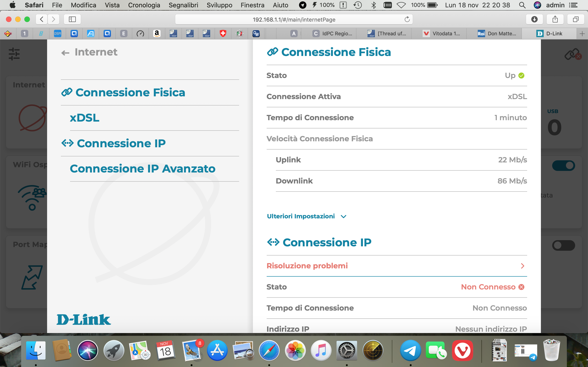
Task: Turn off the enabled blue toggle switch
Action: (563, 166)
